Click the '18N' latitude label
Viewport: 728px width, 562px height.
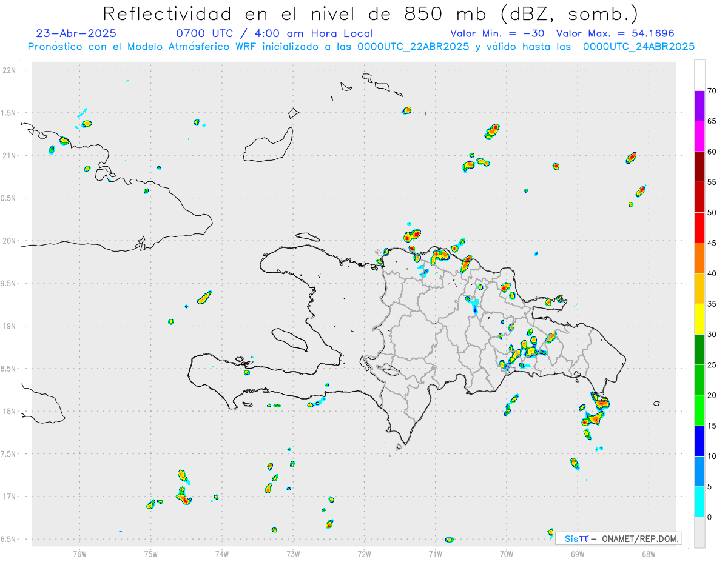pos(10,412)
